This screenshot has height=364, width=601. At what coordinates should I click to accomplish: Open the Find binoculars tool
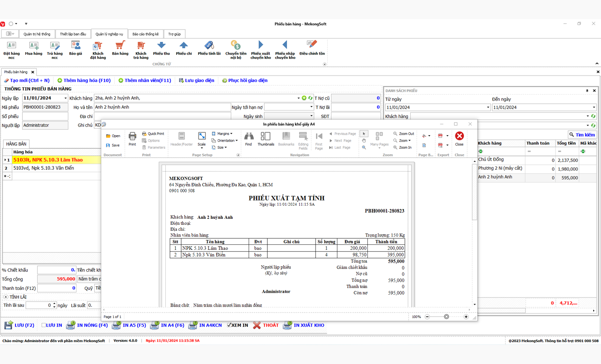pos(249,138)
